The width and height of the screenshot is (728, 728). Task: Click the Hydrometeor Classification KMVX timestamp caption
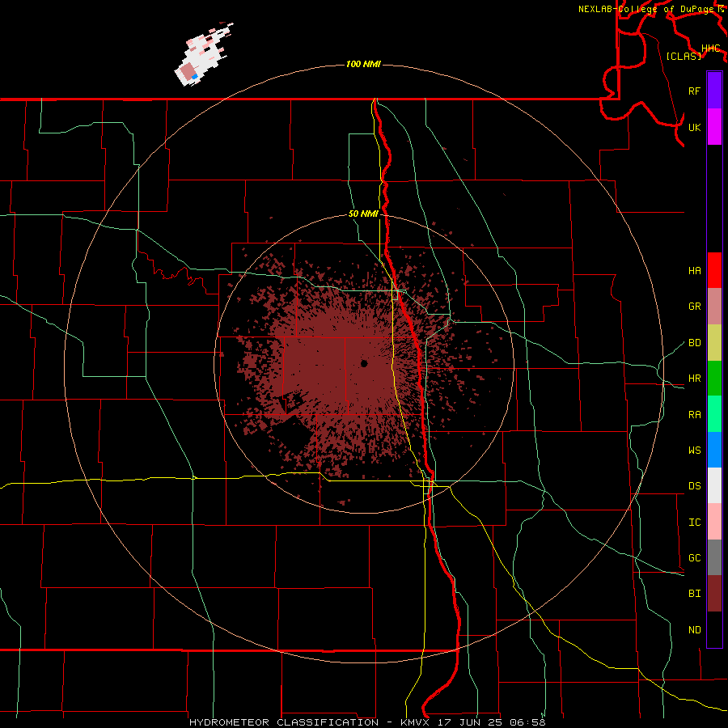click(367, 722)
